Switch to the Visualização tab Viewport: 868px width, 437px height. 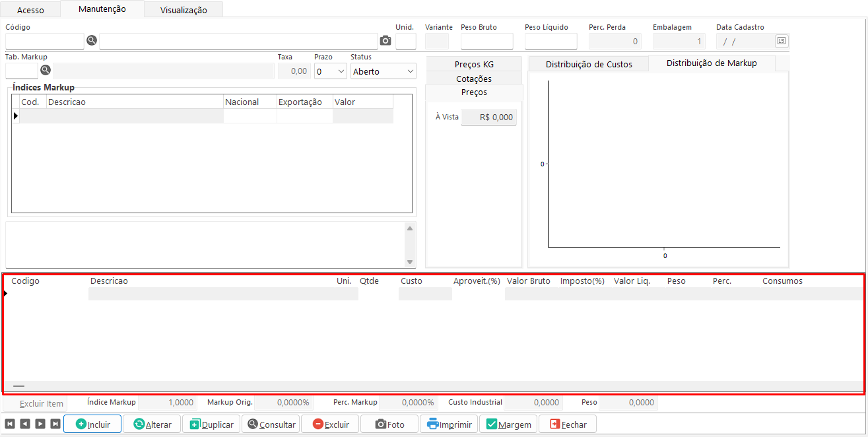pos(183,10)
